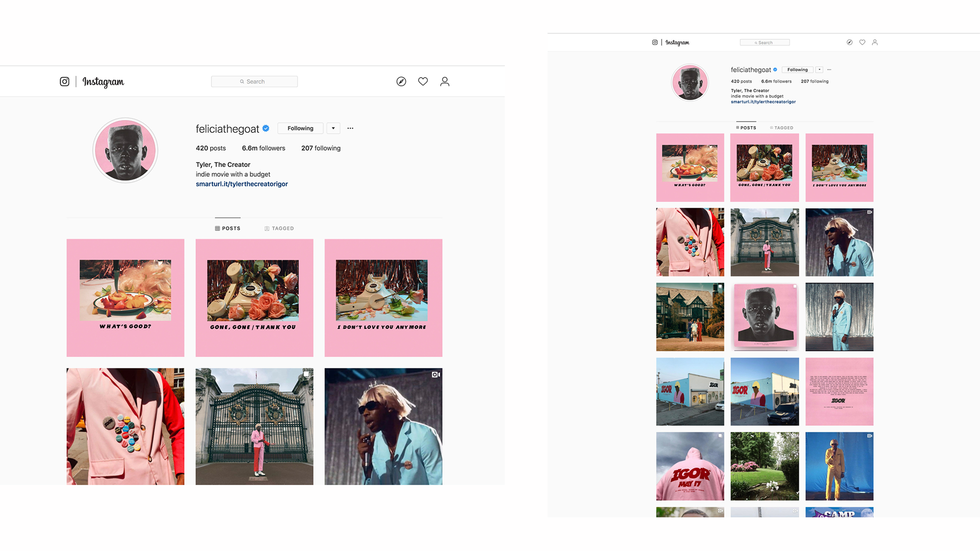Image resolution: width=980 pixels, height=551 pixels.
Task: Open the blue suit singing video post in left window
Action: tap(383, 426)
